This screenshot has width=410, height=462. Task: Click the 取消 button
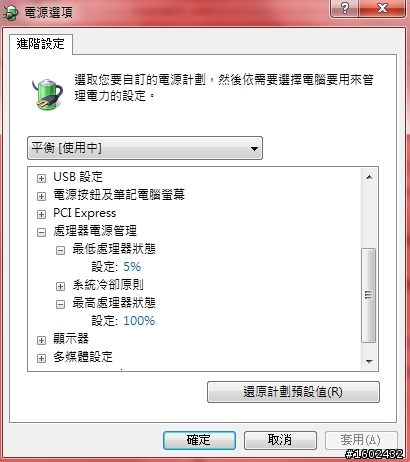280,440
